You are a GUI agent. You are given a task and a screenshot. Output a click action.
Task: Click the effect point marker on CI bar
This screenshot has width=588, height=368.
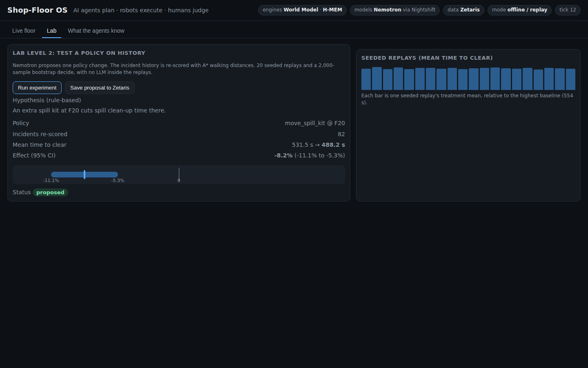pyautogui.click(x=85, y=175)
